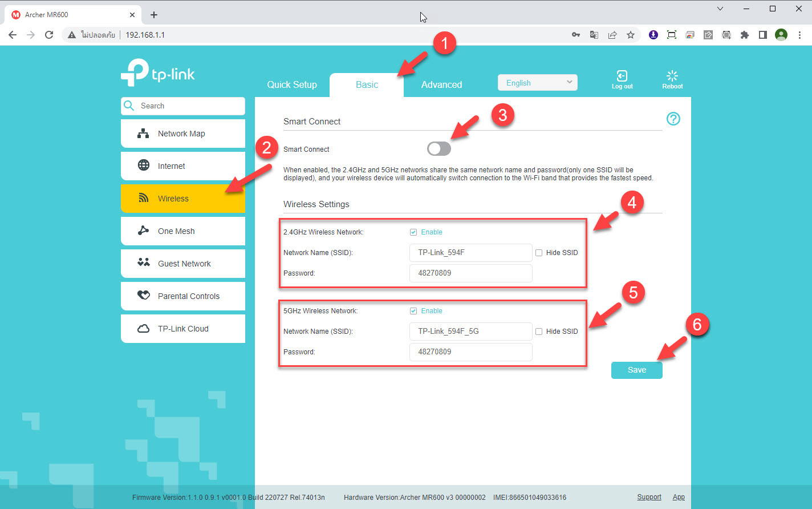Open One Mesh in the sidebar
Screen dimensions: 812x509
(x=183, y=231)
